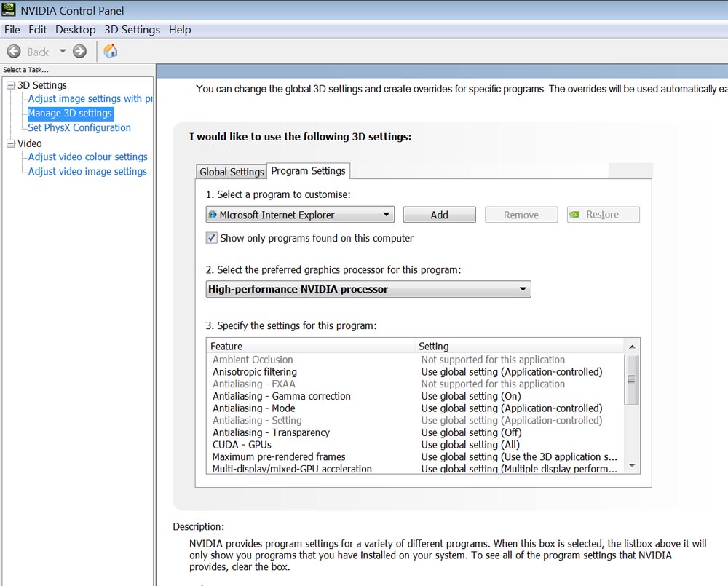Click 'Use global setting (All)' value
This screenshot has width=728, height=586.
tap(470, 444)
